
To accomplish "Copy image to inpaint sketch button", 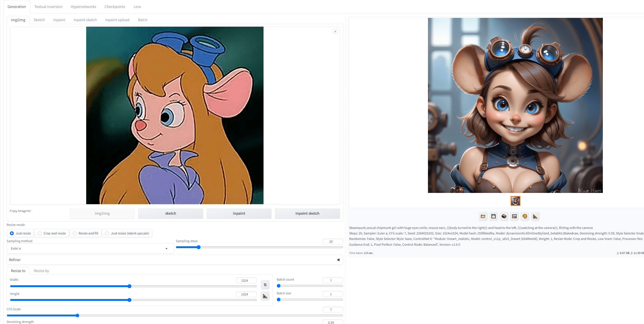I will click(307, 214).
